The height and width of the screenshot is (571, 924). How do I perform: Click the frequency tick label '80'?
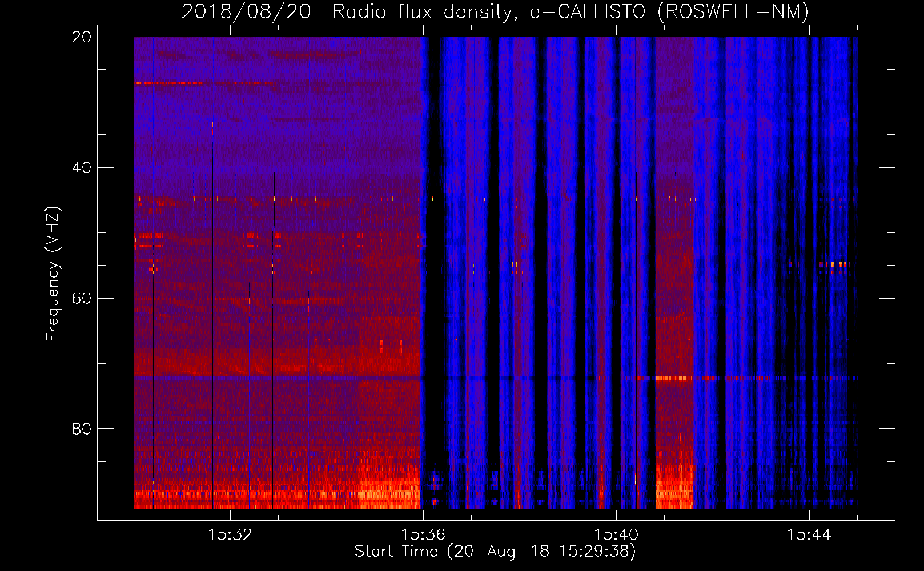pyautogui.click(x=82, y=429)
